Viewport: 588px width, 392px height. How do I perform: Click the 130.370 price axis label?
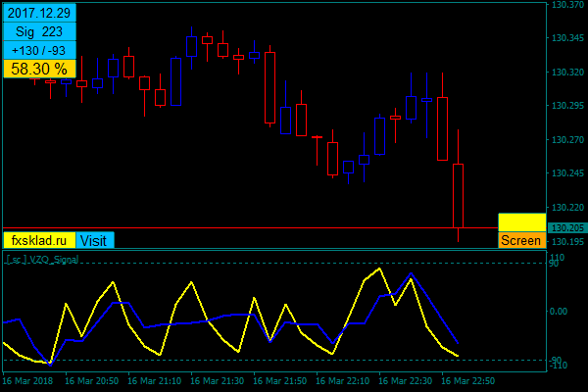[566, 6]
